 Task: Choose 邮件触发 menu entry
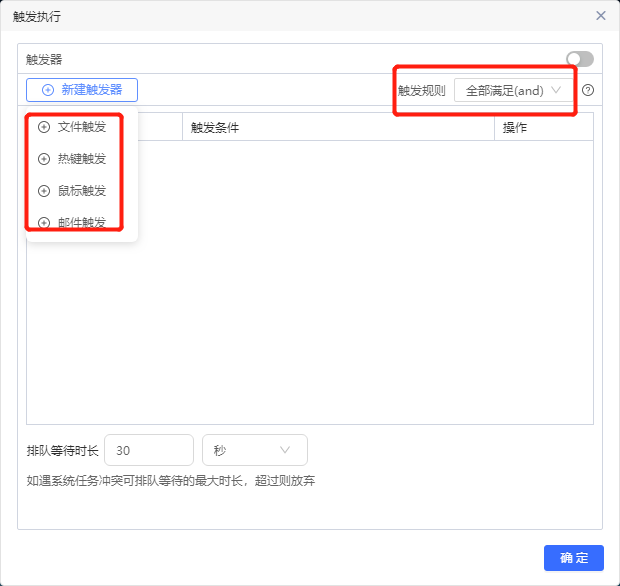point(82,223)
